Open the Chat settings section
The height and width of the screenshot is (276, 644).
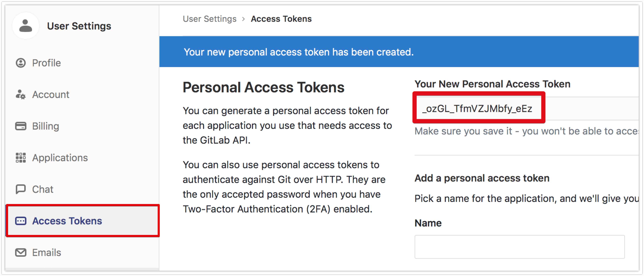coord(43,189)
